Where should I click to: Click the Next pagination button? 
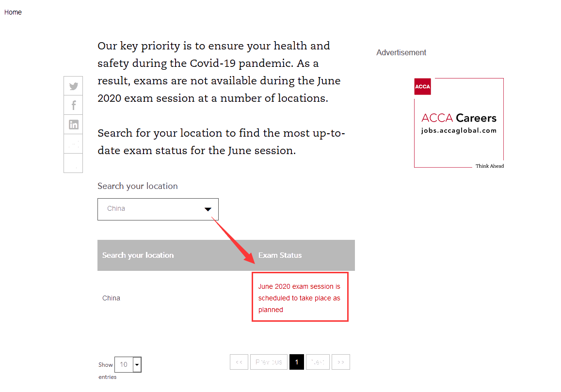(x=318, y=362)
